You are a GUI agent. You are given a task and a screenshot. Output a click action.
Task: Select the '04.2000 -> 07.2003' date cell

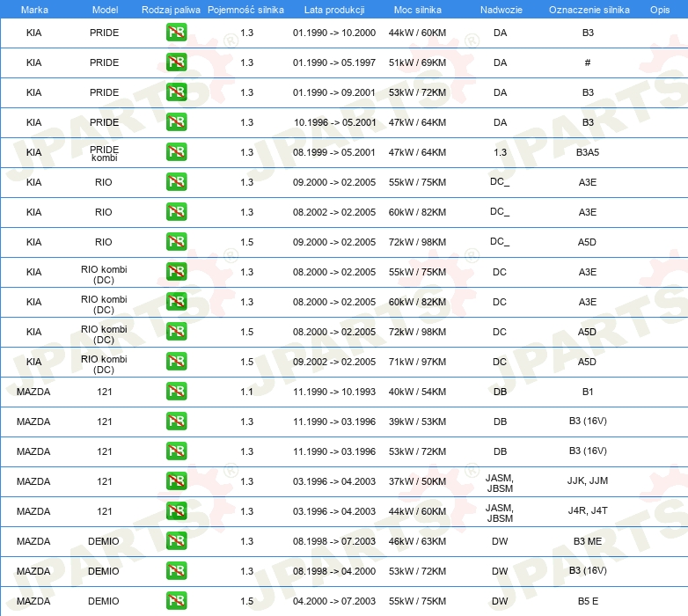(x=334, y=601)
